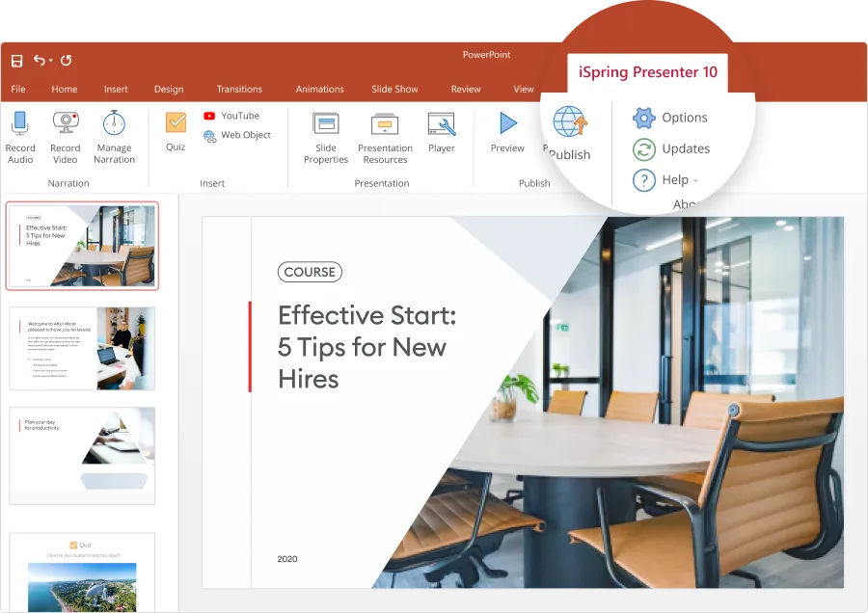The width and height of the screenshot is (868, 613).
Task: Activate the iSpring Presenter 10 tab
Action: coord(646,71)
